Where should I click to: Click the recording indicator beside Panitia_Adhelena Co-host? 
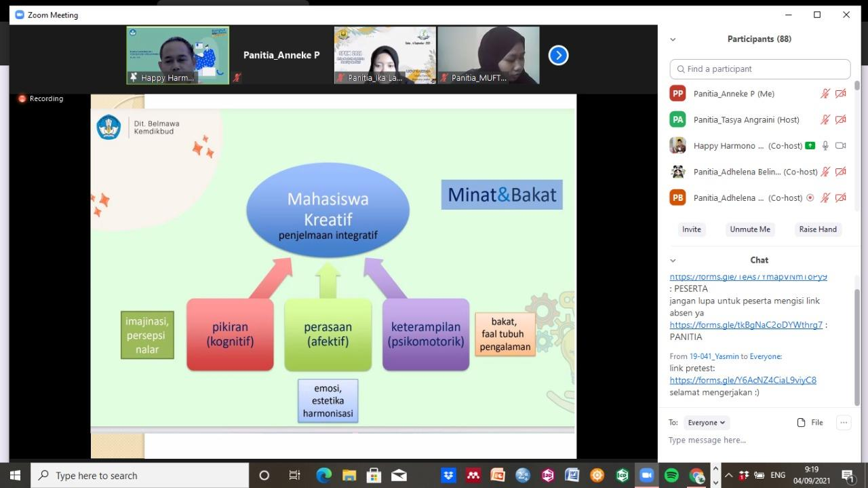[x=811, y=198]
